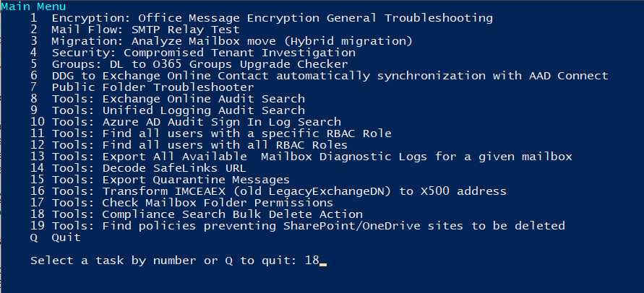Select Check Mailbox Folder Permissions option

point(182,203)
